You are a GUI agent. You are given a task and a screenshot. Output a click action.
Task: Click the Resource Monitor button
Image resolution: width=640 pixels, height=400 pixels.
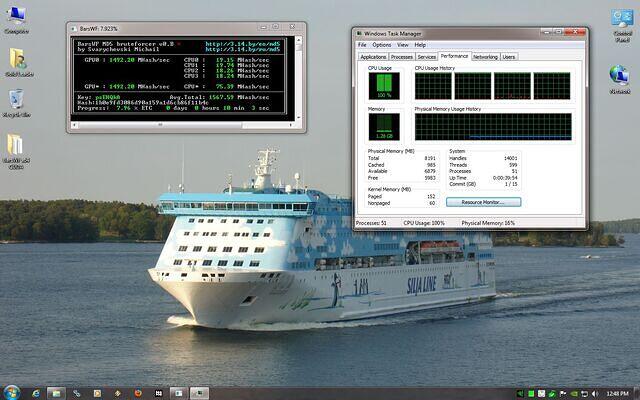(x=484, y=202)
